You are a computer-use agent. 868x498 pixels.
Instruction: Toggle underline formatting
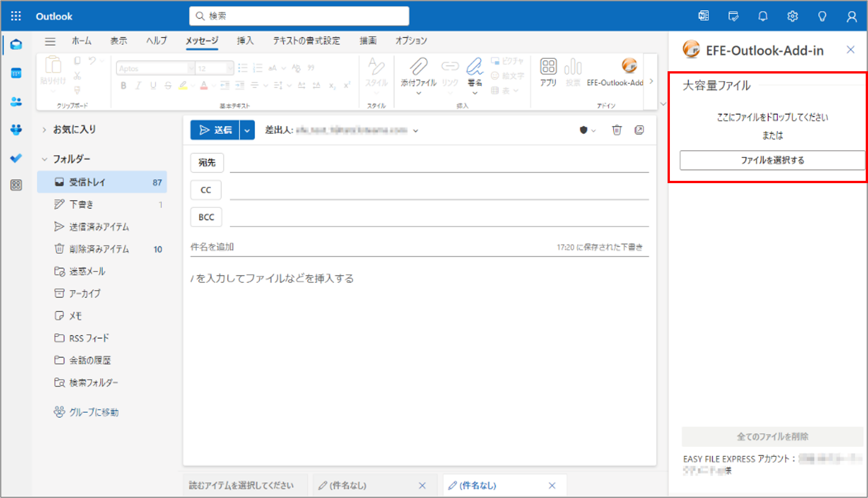tap(153, 86)
